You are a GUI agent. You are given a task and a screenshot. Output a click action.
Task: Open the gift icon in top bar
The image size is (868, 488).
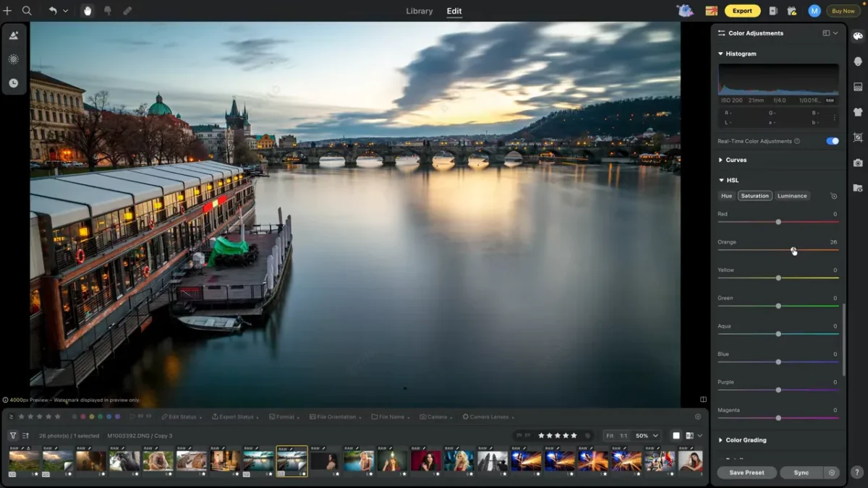tap(792, 11)
